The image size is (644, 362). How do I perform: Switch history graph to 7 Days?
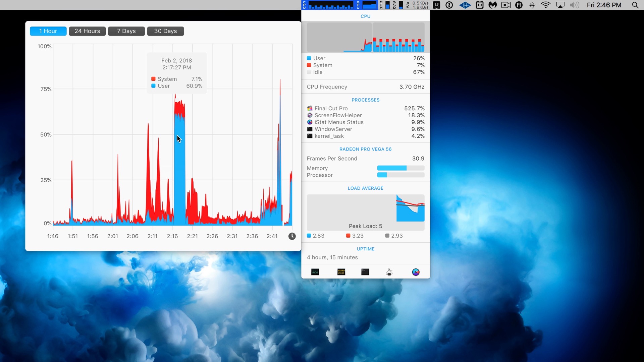[126, 31]
